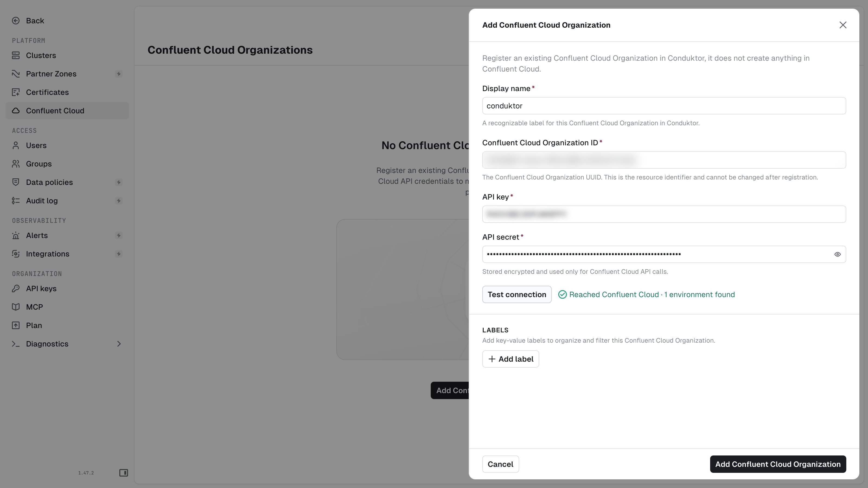Click the MCP book icon

(x=16, y=307)
